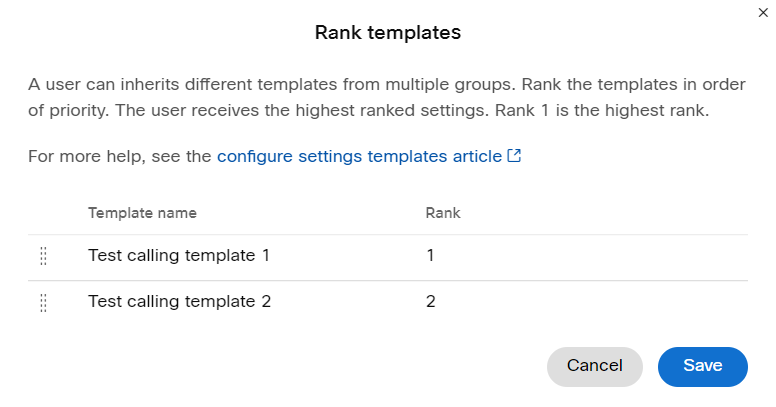This screenshot has width=776, height=407.
Task: Click the Template name column header
Action: (143, 213)
